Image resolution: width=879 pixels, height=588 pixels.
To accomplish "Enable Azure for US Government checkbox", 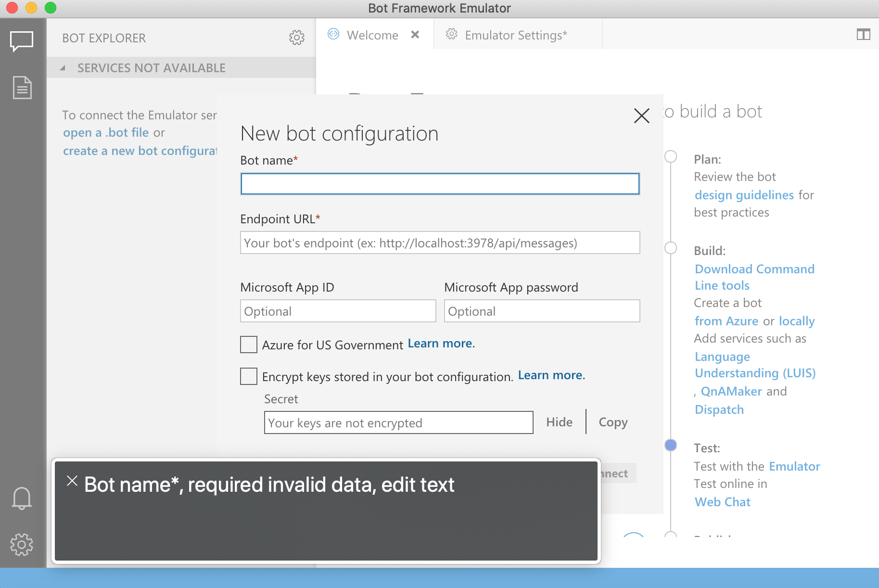I will pos(249,345).
